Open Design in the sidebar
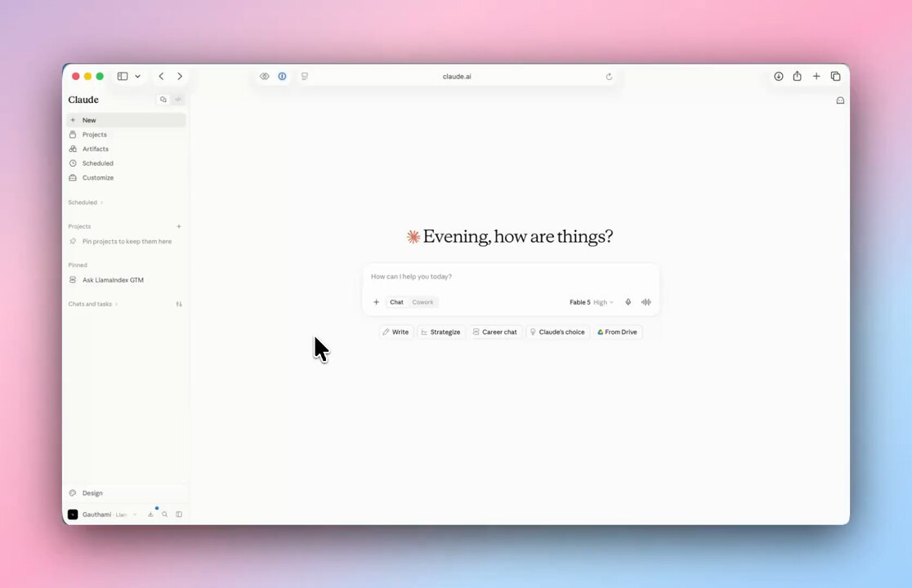This screenshot has height=588, width=912. [126, 493]
